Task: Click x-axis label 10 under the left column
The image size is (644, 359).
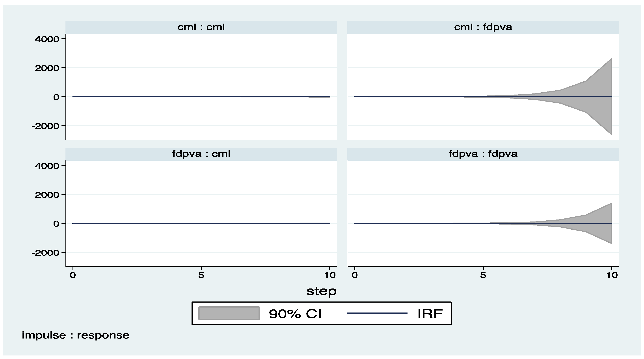Action: click(x=330, y=275)
